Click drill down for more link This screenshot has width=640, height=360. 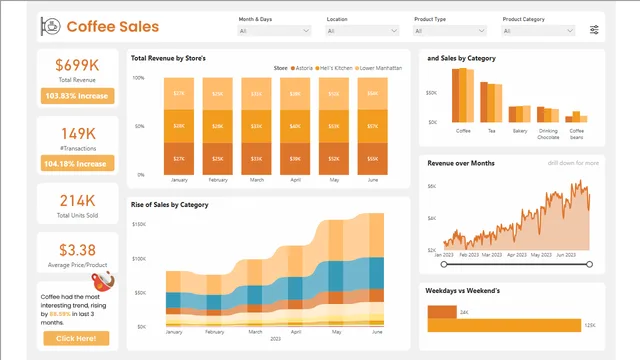[573, 163]
